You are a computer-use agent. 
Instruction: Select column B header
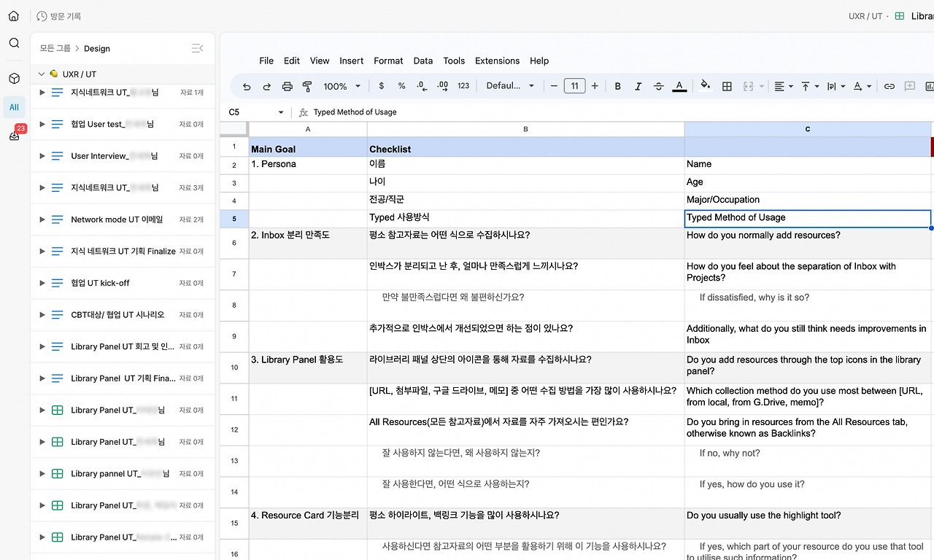point(525,129)
